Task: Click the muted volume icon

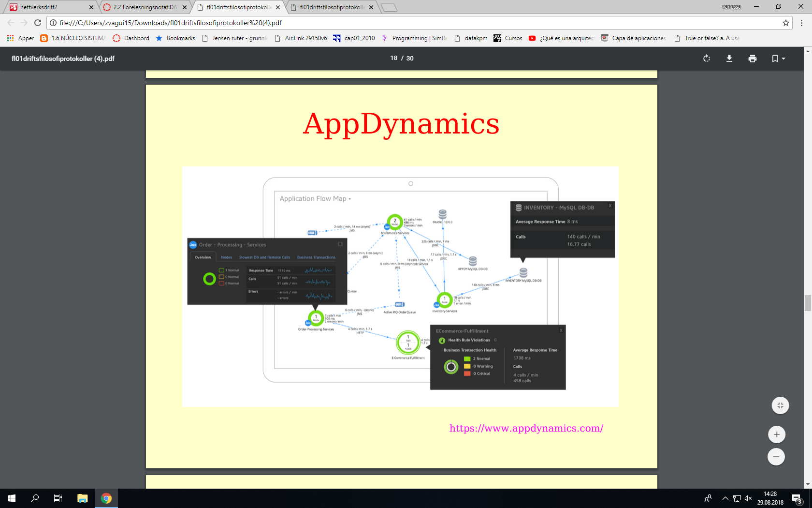Action: click(748, 498)
